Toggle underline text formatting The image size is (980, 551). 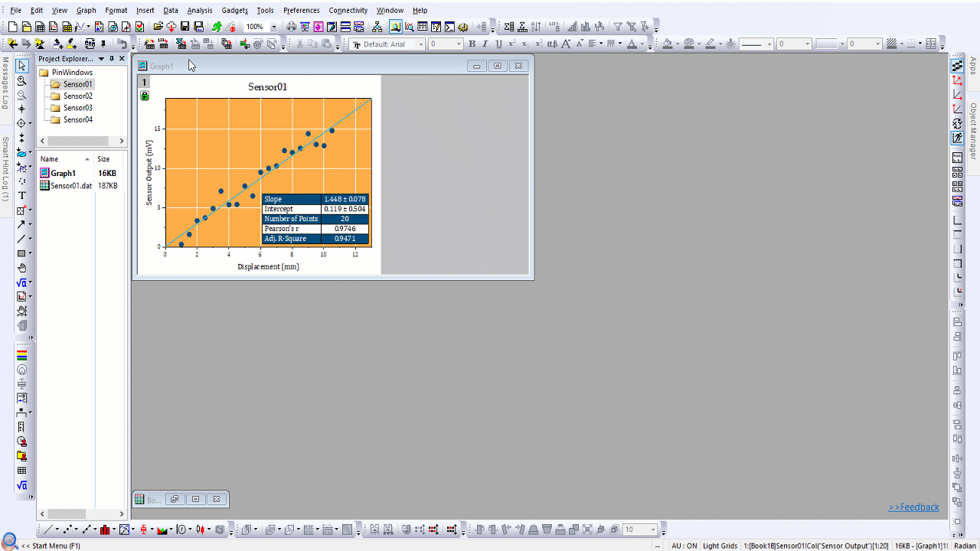pyautogui.click(x=498, y=44)
